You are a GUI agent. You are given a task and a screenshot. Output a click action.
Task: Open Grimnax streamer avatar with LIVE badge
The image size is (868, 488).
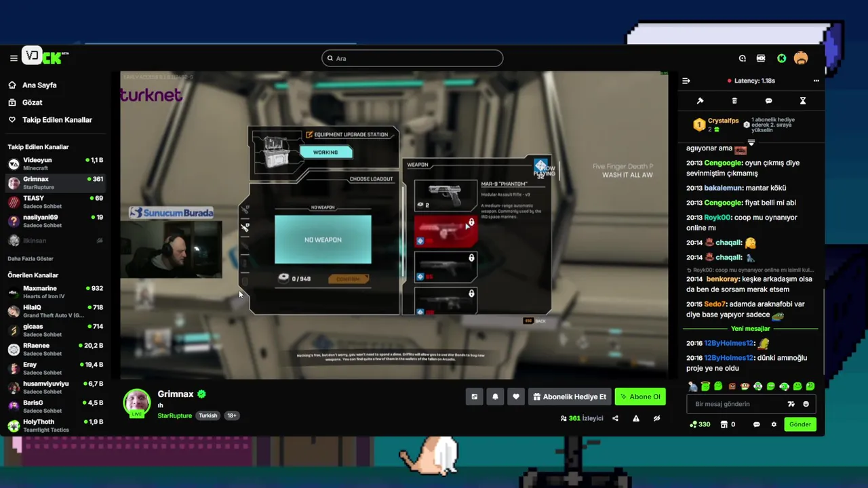click(136, 403)
